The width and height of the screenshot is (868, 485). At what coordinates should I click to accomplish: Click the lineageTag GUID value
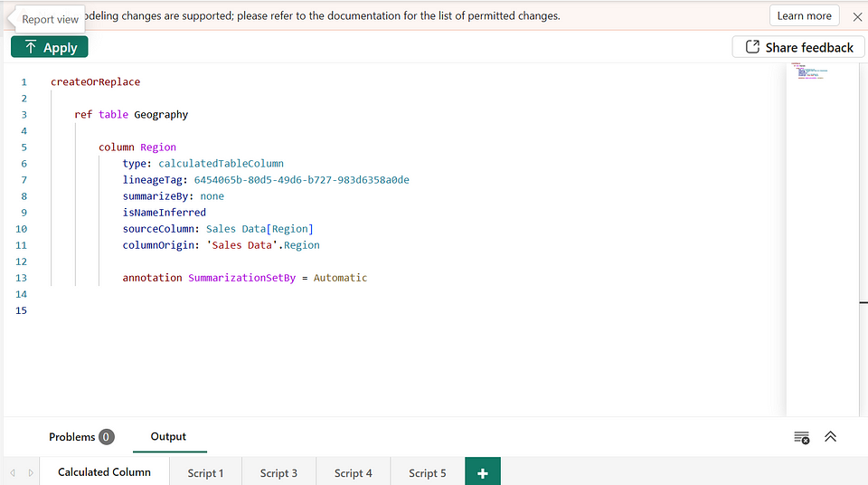coord(302,179)
